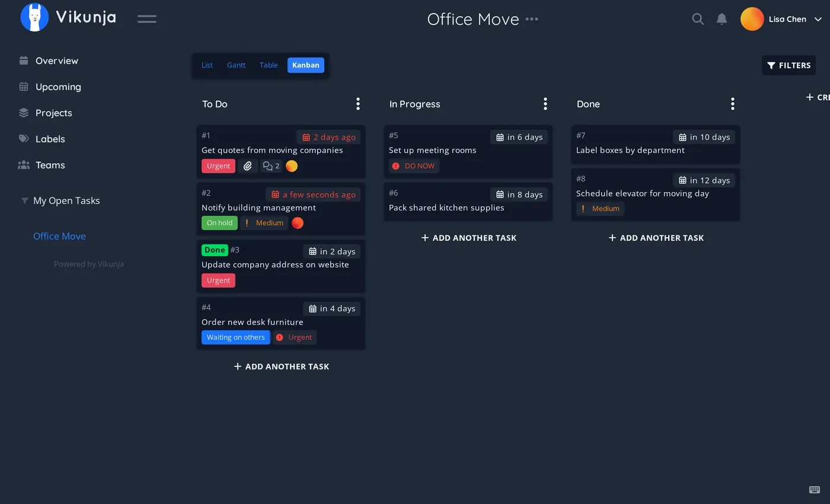Open the In Progress bucket options menu

(x=545, y=104)
